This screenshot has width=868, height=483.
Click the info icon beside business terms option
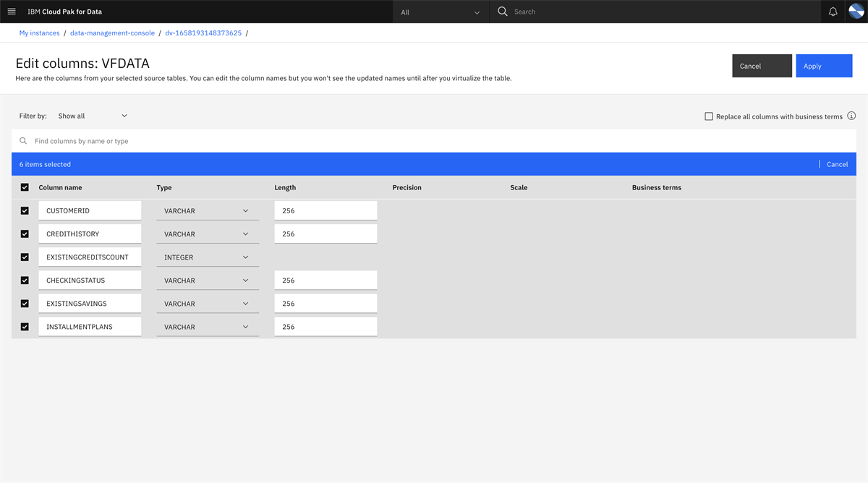click(x=851, y=116)
